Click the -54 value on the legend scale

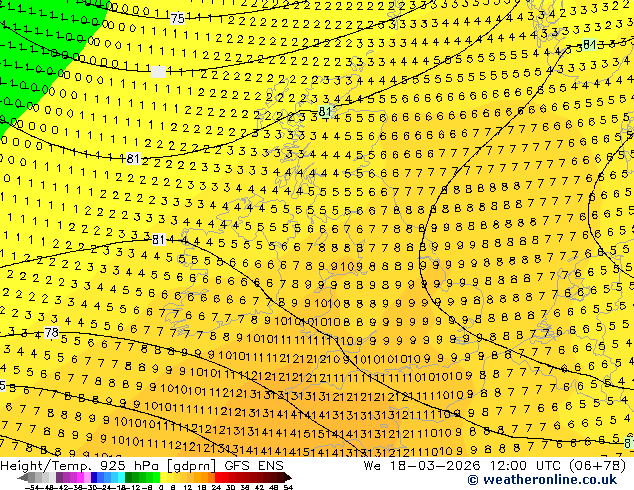tap(32, 487)
